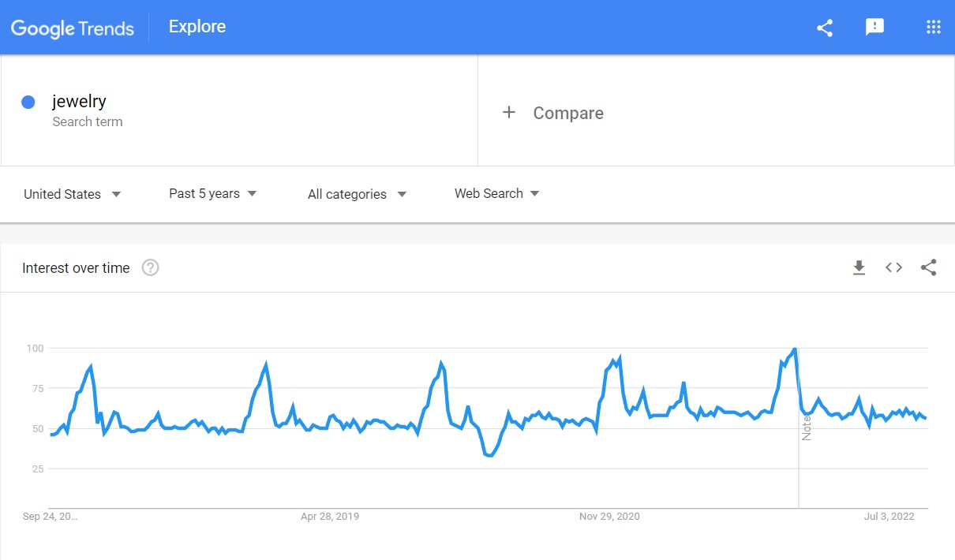Open the Google apps grid icon
This screenshot has width=955, height=560.
pos(933,28)
